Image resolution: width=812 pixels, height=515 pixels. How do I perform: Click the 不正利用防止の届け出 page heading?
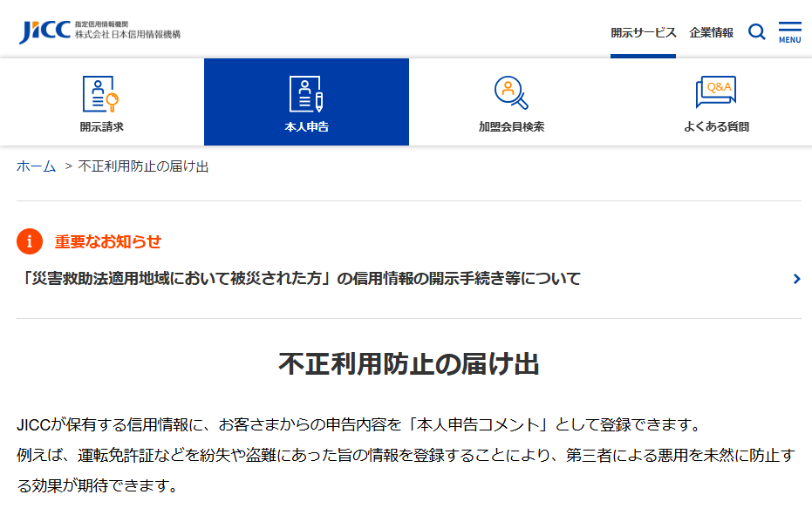pos(408,364)
